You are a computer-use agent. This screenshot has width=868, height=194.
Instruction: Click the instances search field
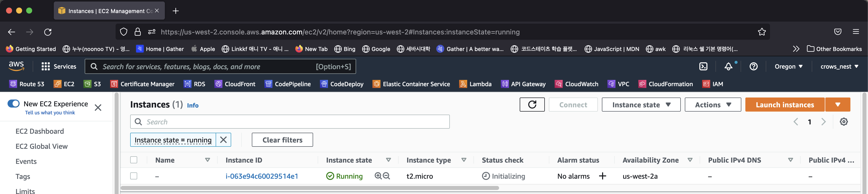290,122
